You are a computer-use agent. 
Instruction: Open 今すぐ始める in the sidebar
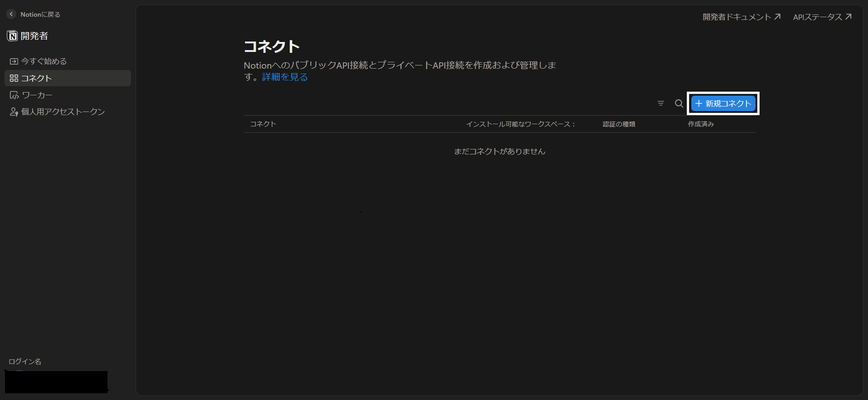(x=68, y=61)
